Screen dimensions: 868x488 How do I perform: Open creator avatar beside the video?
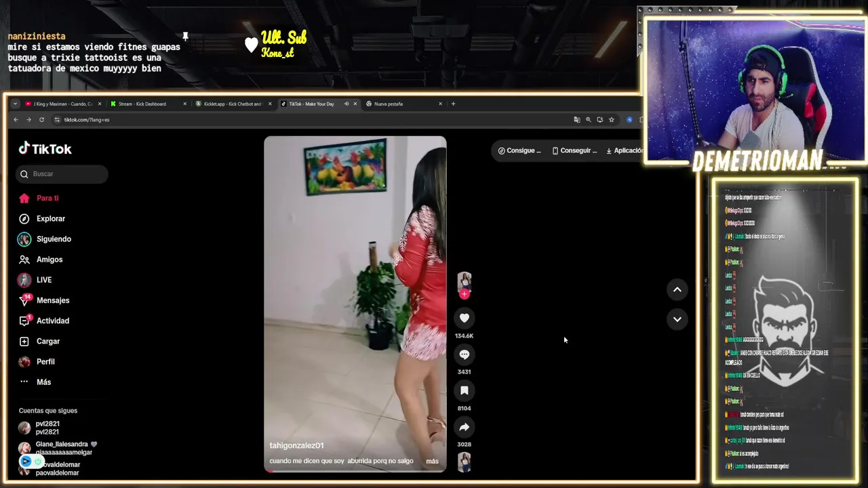click(464, 281)
